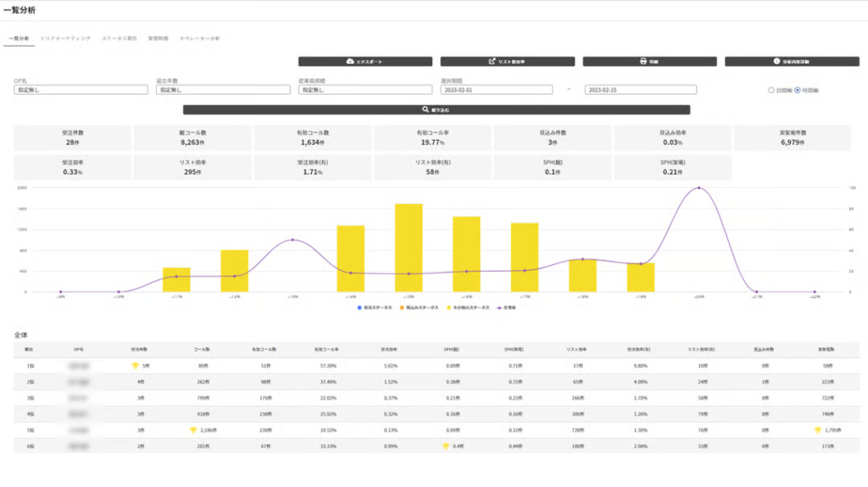Click the info icon for analysis details
Image resolution: width=868 pixels, height=487 pixels.
pyautogui.click(x=776, y=62)
